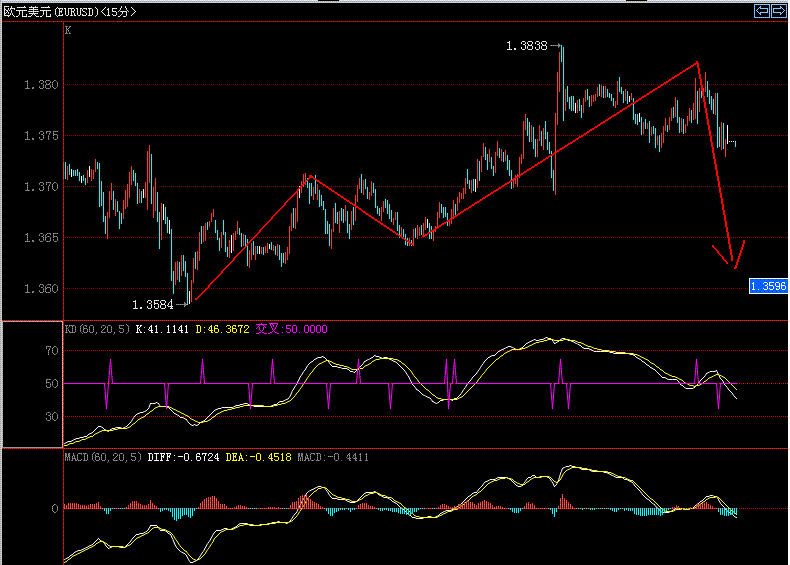Select the chart title 欧元美元(EURUSD)<15分>

(70, 12)
